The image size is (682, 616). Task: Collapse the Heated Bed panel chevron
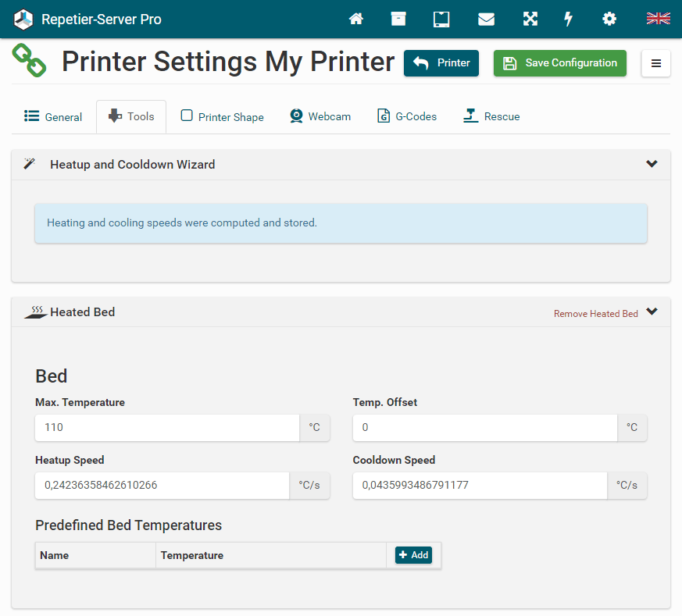pos(652,312)
